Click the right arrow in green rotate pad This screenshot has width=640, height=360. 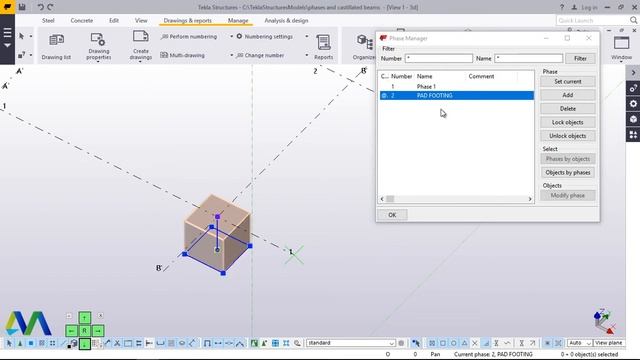click(x=98, y=331)
